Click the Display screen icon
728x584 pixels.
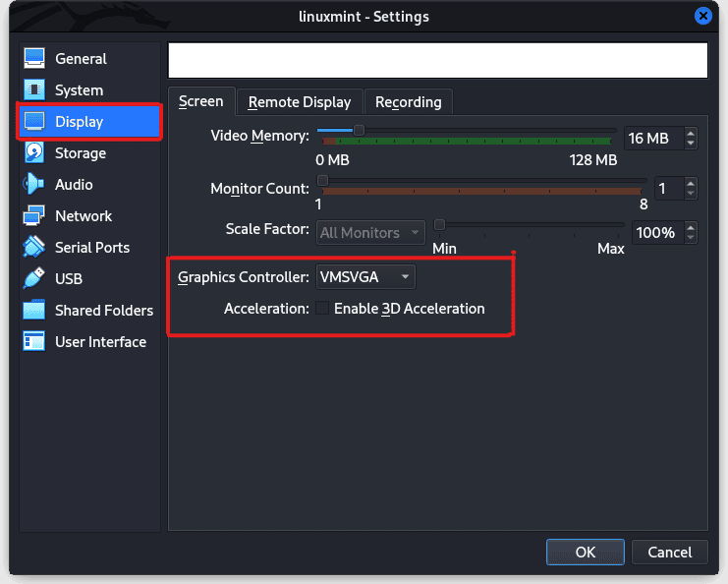pos(34,122)
